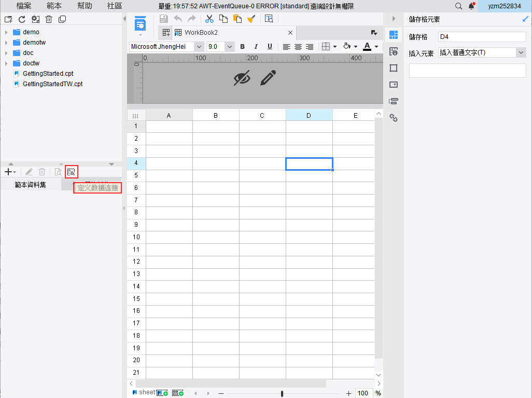Open the 範本 menu

pos(54,6)
